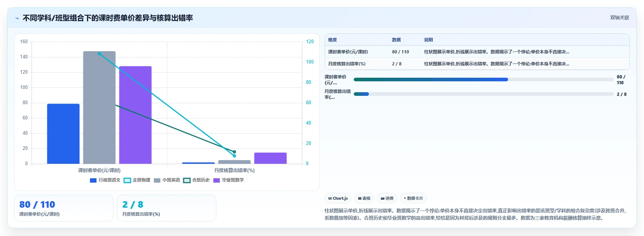Click the green 合班历史 line endpoint
This screenshot has width=644, height=236.
pyautogui.click(x=234, y=152)
